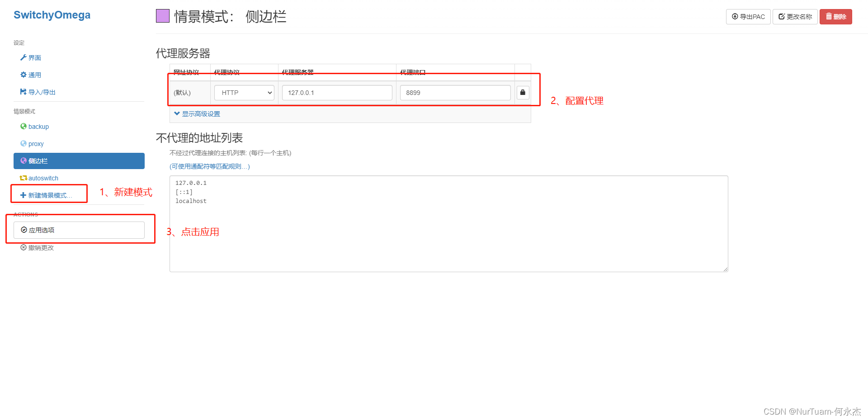
Task: Click the proxy port field 8899
Action: pyautogui.click(x=455, y=93)
